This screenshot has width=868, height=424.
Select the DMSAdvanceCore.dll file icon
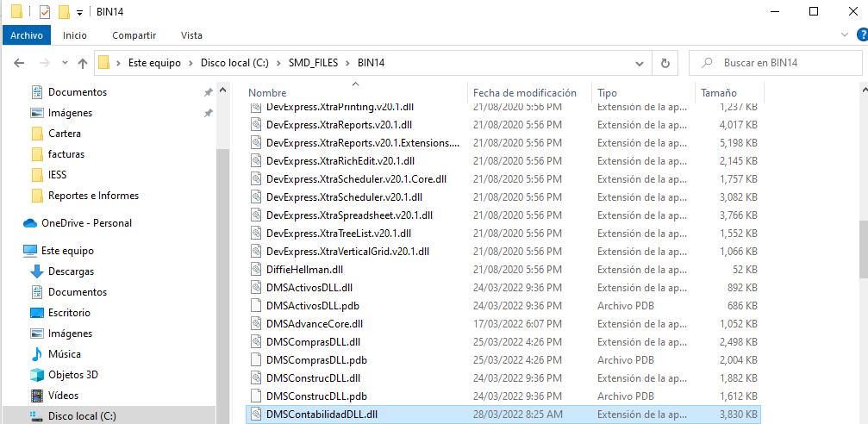click(x=255, y=324)
